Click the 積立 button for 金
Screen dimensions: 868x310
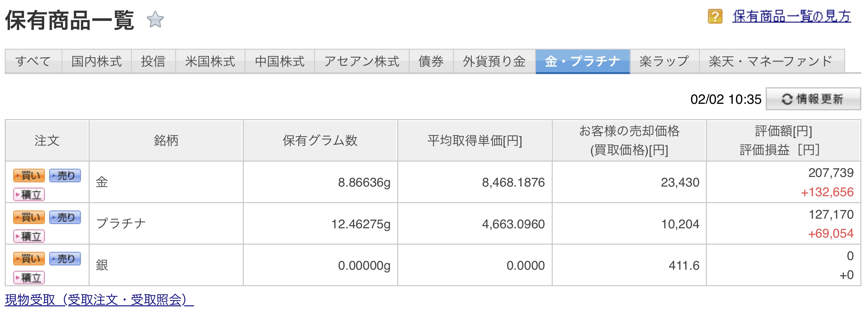(29, 194)
